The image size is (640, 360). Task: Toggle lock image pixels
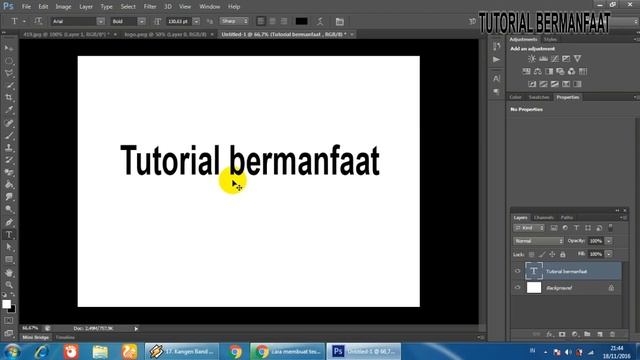coord(542,254)
